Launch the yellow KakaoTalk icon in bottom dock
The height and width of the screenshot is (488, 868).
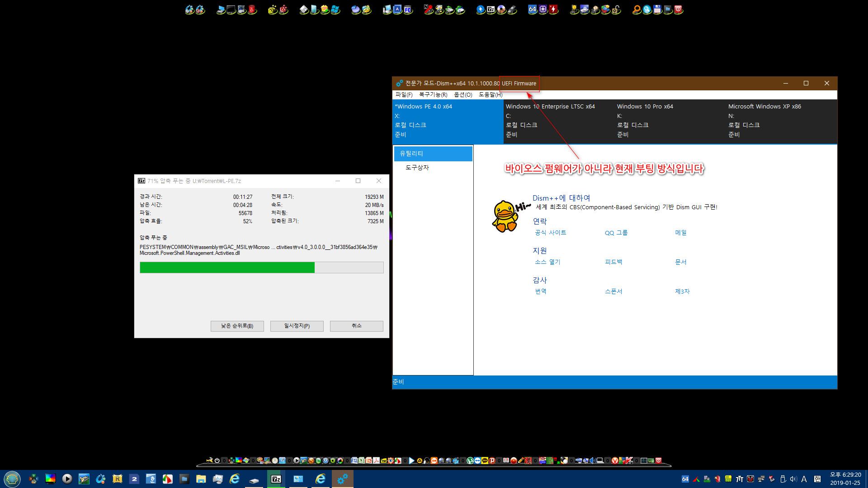(x=485, y=460)
